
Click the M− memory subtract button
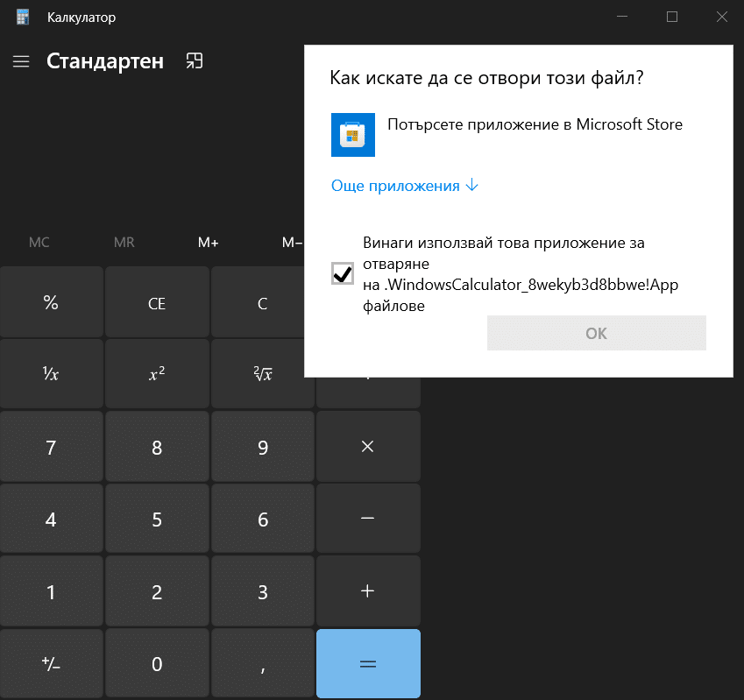click(x=291, y=243)
